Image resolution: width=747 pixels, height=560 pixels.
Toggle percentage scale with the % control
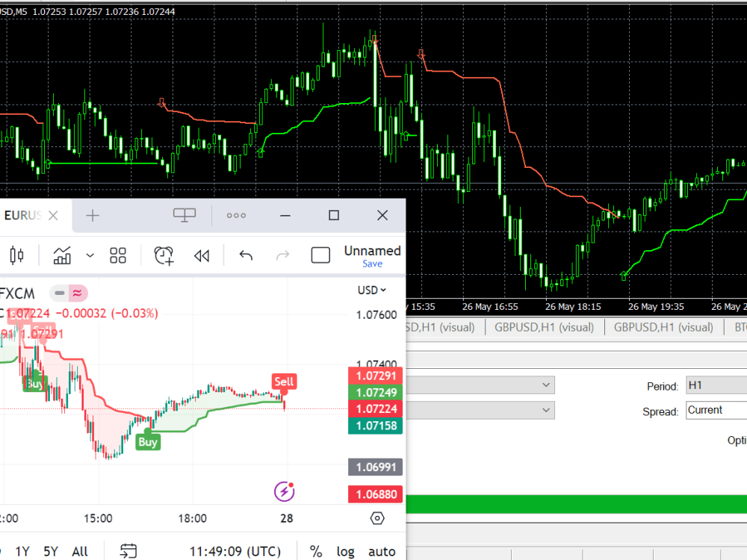(x=315, y=551)
